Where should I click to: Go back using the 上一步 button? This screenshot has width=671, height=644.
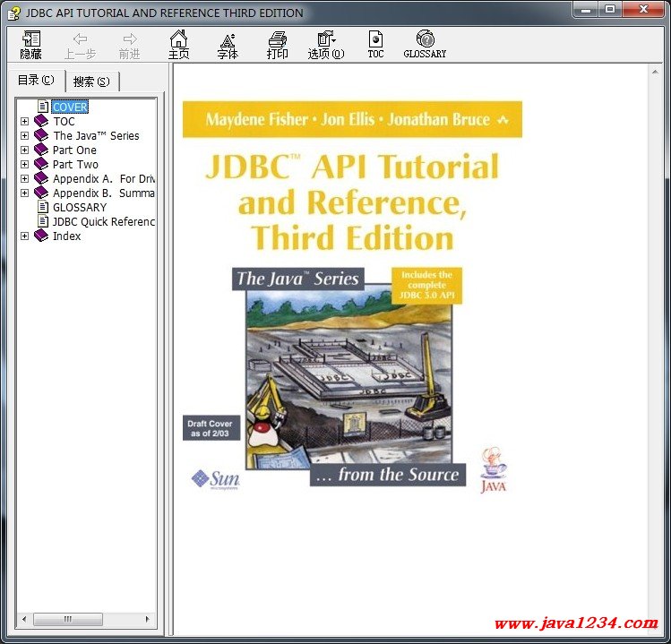click(x=80, y=46)
